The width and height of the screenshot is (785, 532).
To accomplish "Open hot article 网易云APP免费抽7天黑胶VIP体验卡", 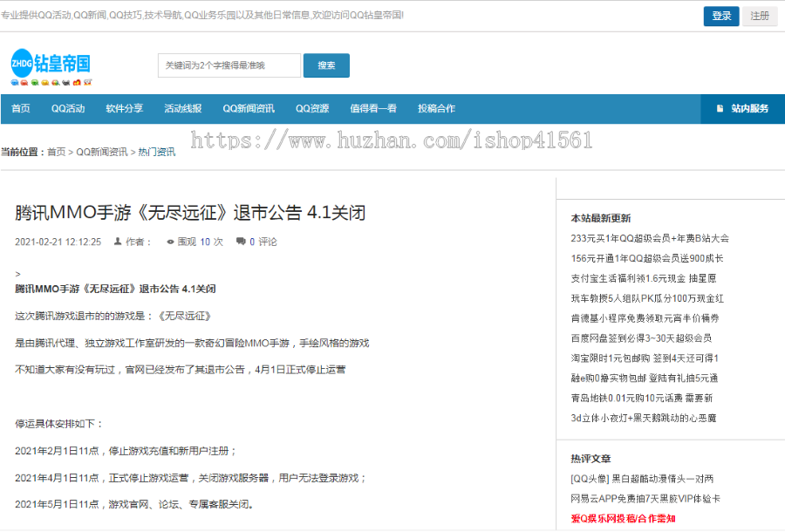I will click(645, 499).
